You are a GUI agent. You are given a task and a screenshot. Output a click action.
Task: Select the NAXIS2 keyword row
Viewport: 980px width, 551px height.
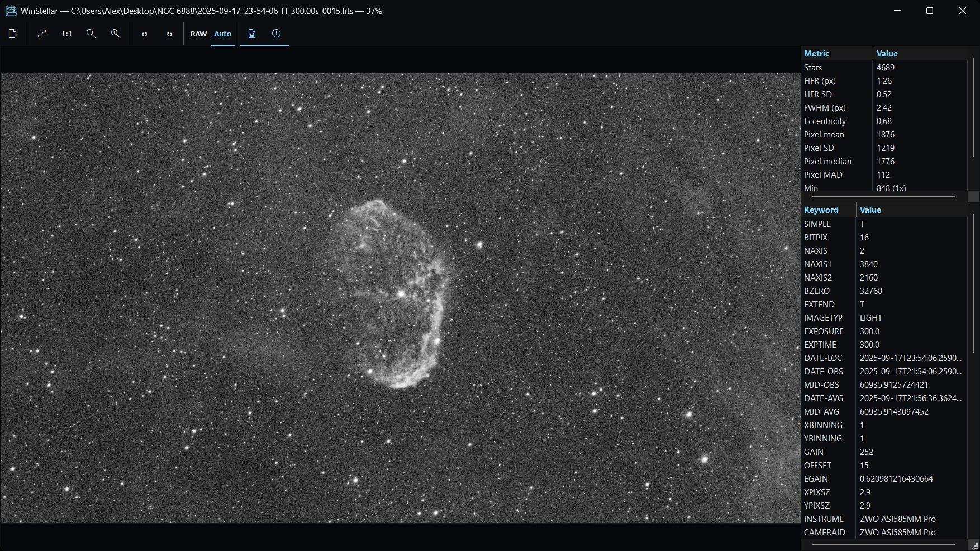pos(884,277)
